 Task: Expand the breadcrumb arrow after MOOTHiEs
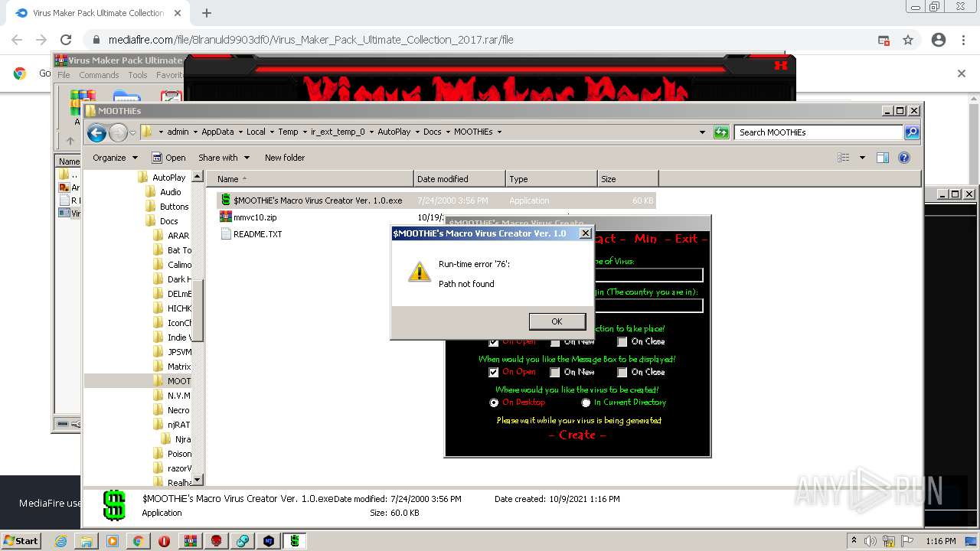coord(499,132)
